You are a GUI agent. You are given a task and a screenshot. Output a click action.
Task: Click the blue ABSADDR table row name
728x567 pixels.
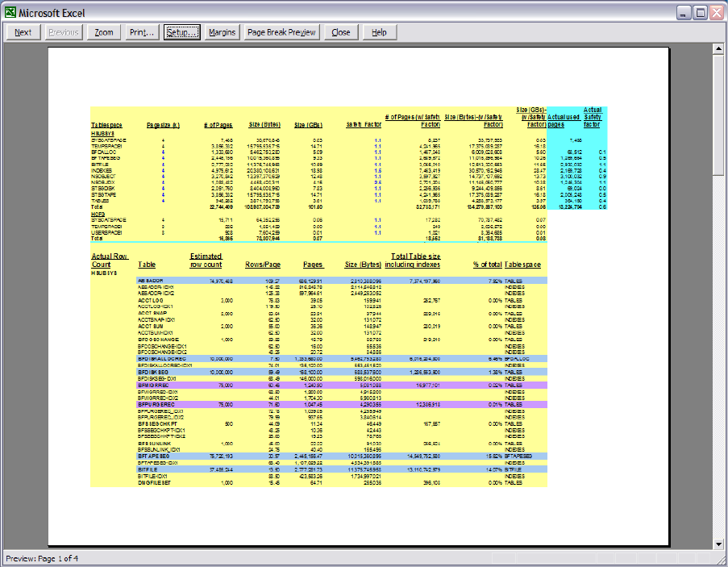tap(151, 281)
